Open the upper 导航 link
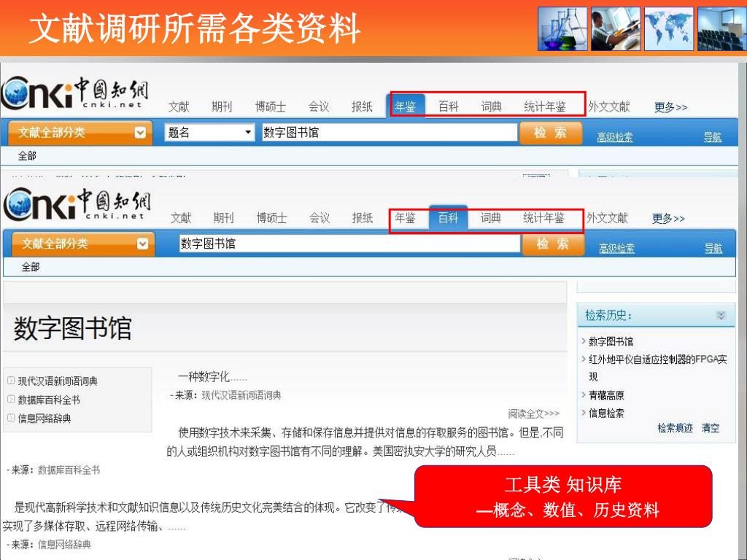 coord(713,137)
